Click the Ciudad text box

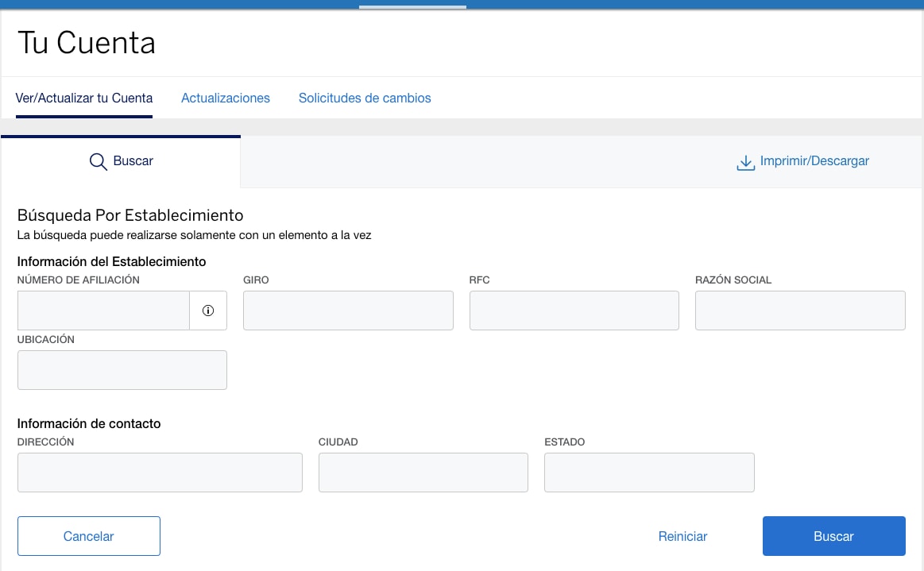click(x=423, y=473)
